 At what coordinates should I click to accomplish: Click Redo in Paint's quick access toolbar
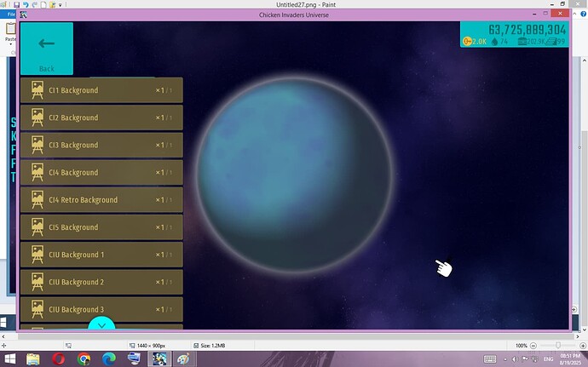tap(35, 4)
